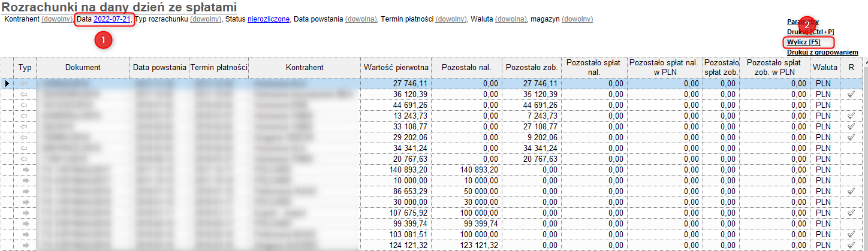Sort by the Waluta column header

click(825, 68)
